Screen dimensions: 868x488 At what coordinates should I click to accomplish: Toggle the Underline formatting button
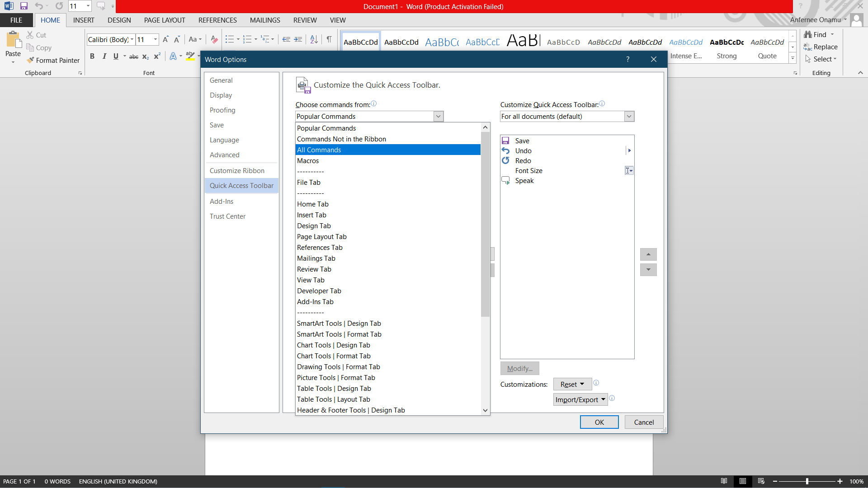coord(116,56)
